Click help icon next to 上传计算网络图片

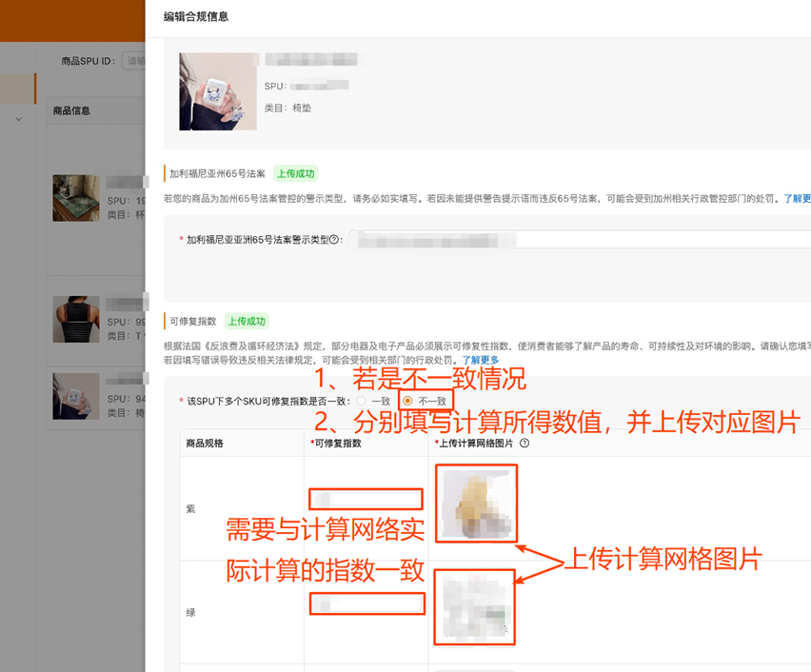(x=524, y=443)
